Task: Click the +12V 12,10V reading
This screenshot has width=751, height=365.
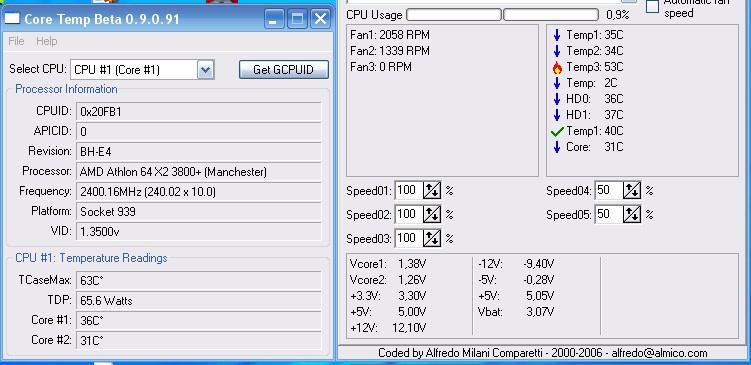Action: [388, 328]
